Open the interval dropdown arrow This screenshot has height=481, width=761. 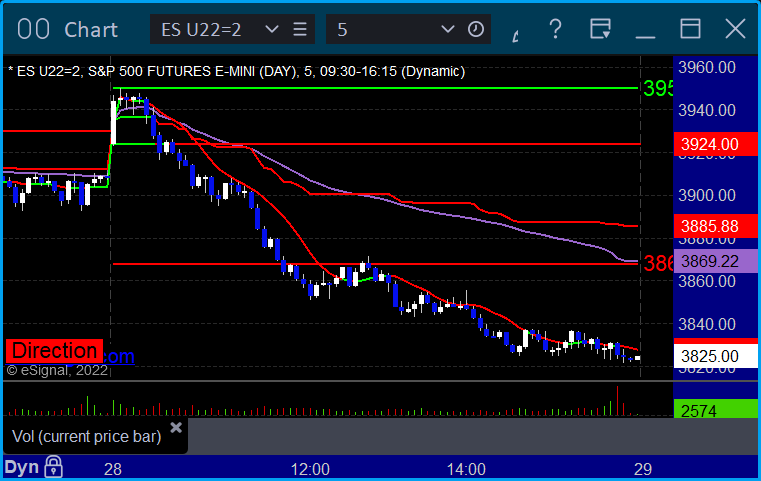coord(447,29)
